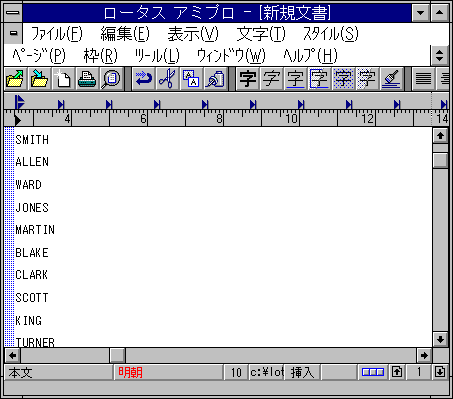Click the open file folder icon

(x=15, y=79)
